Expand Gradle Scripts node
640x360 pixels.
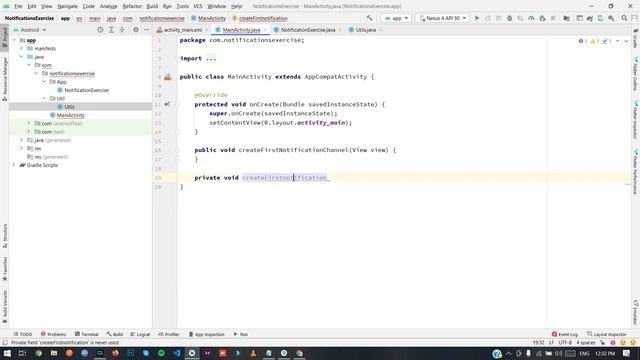[14, 165]
